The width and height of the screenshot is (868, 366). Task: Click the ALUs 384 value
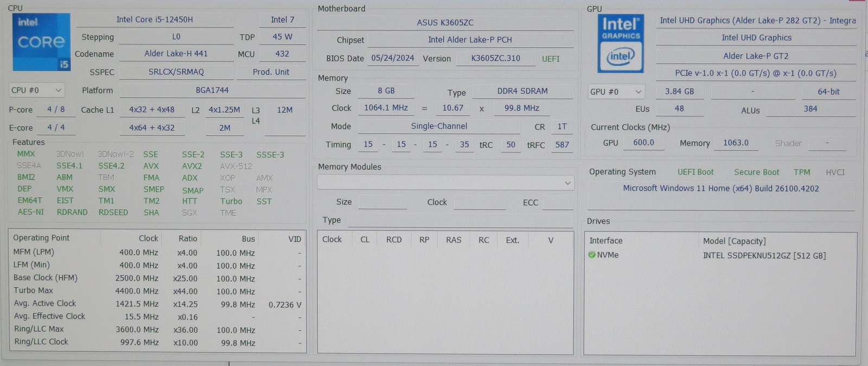810,109
